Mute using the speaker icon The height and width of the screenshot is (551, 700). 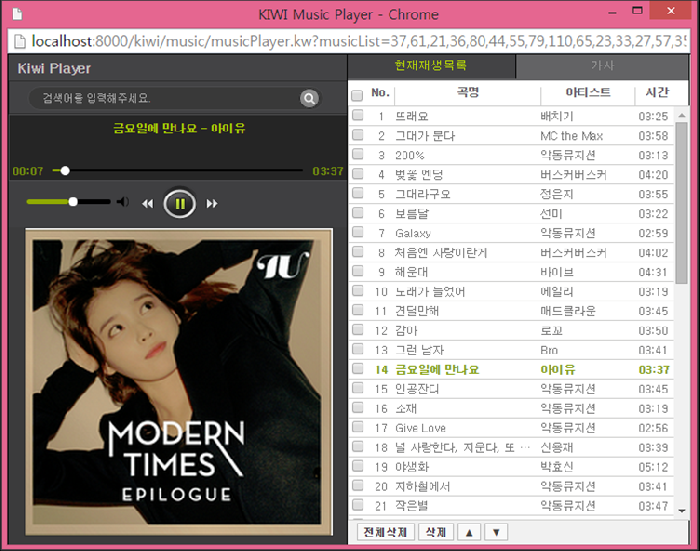(122, 202)
